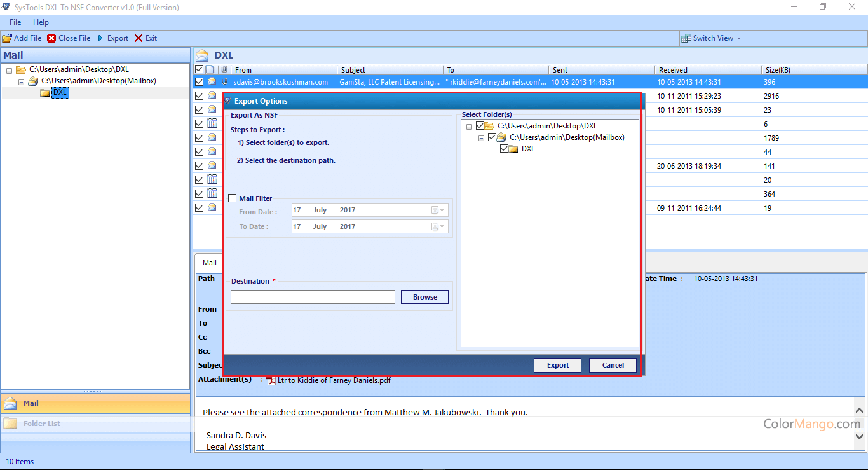
Task: Select the DXL folder in Mail tree
Action: 60,93
